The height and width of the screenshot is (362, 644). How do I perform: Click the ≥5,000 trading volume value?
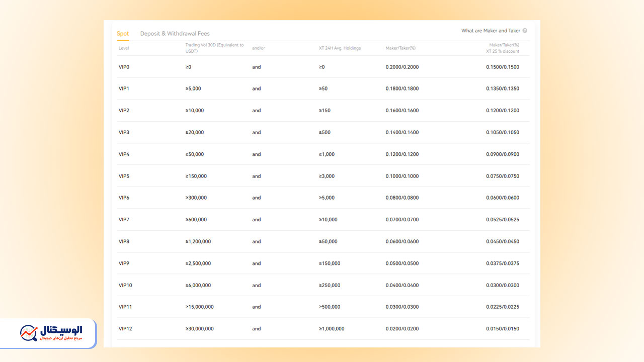pos(193,88)
